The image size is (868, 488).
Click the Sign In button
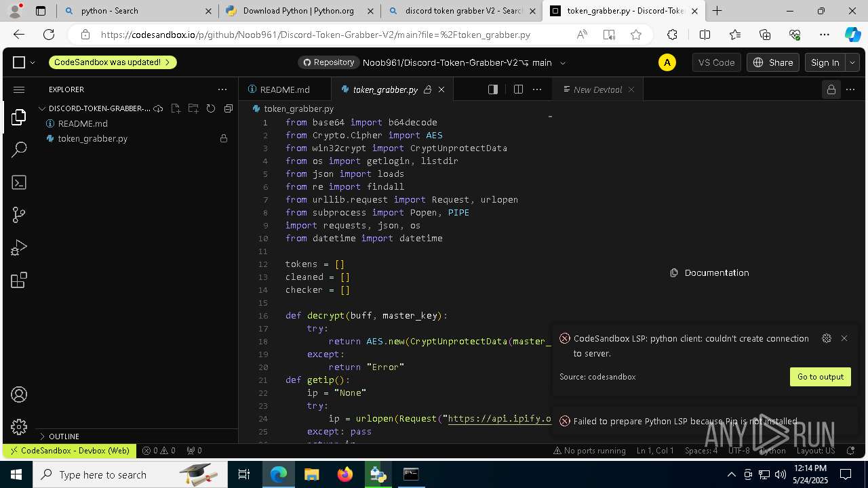pos(825,62)
